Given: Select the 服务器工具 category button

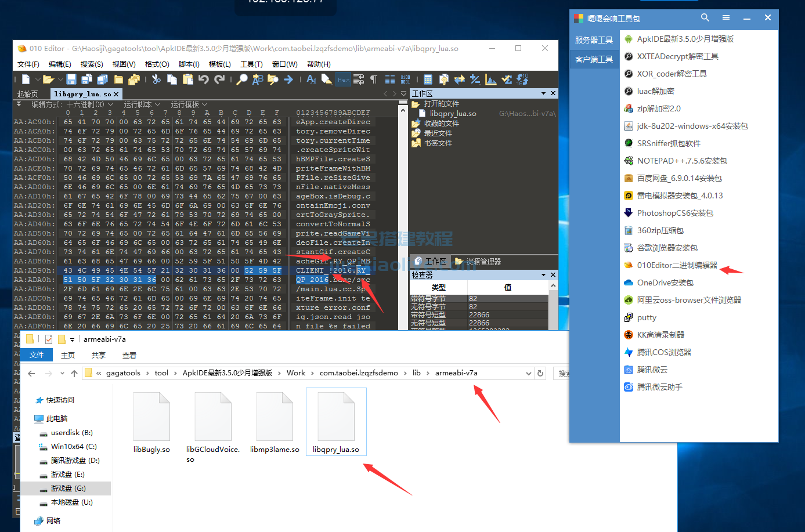Looking at the screenshot, I should (594, 40).
